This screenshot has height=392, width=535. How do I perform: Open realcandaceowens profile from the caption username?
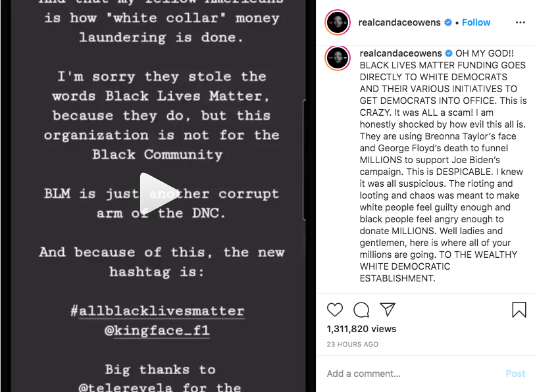point(400,53)
